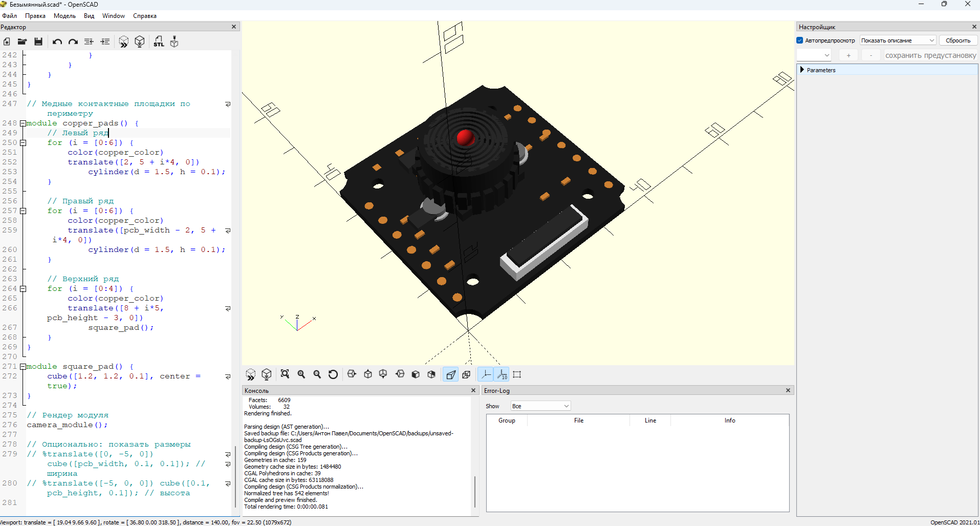The width and height of the screenshot is (980, 526).
Task: Click the Reset View icon
Action: pyautogui.click(x=333, y=374)
